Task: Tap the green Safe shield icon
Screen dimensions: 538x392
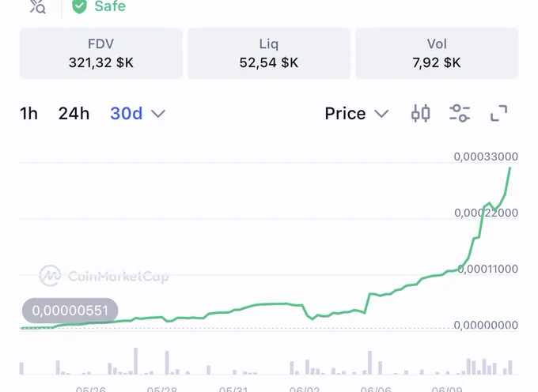Action: point(79,6)
